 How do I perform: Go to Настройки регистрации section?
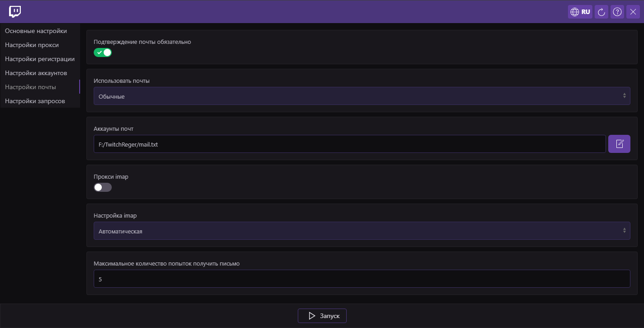pos(40,59)
